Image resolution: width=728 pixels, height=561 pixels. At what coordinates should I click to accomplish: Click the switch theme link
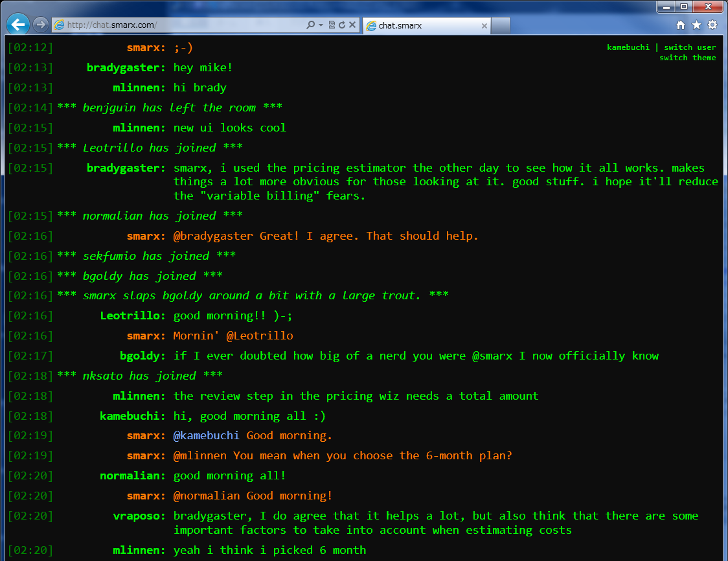687,58
